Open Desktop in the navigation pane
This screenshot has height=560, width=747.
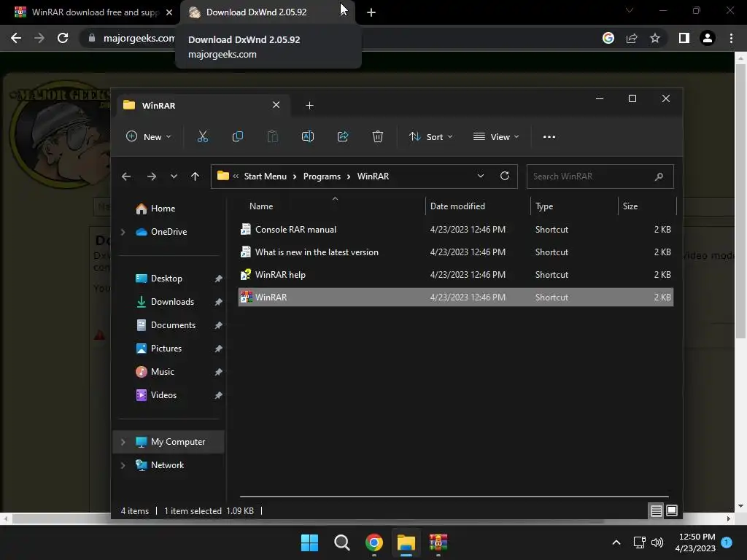point(166,279)
